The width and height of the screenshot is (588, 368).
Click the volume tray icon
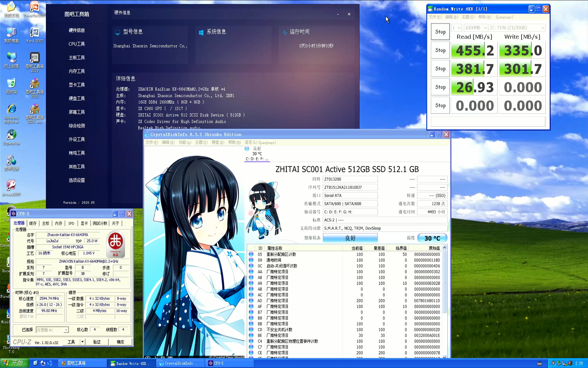point(570,363)
